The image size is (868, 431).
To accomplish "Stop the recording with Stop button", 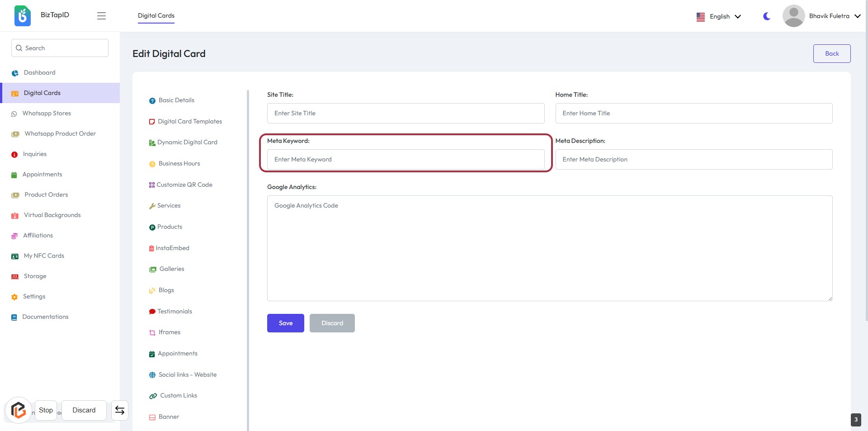I will pos(46,410).
